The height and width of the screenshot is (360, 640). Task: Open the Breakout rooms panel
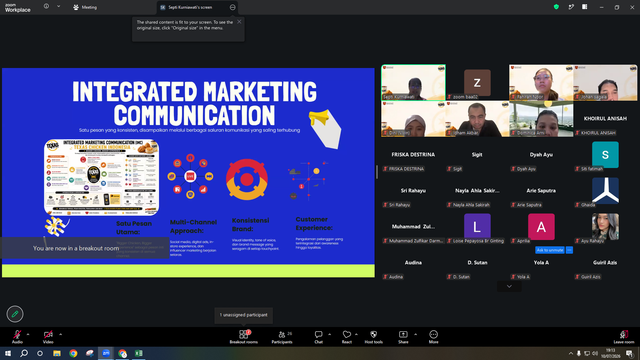click(244, 337)
